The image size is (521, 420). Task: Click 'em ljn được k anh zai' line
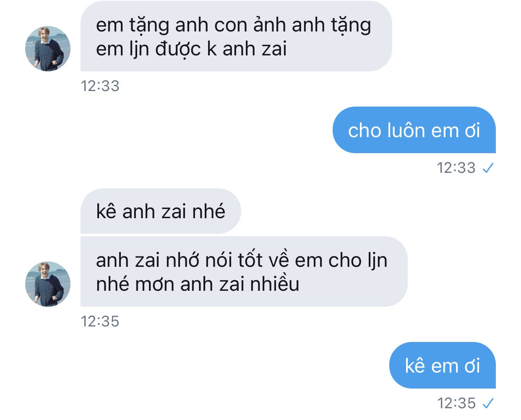tap(191, 50)
